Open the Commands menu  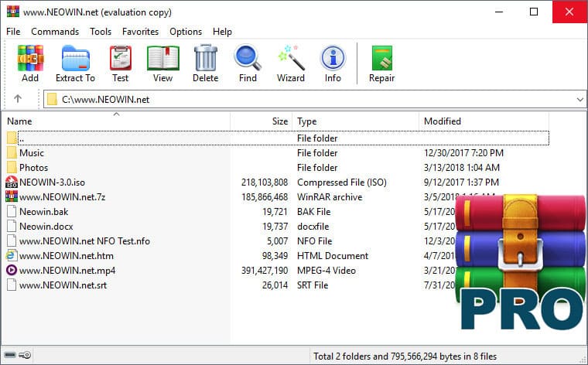pyautogui.click(x=55, y=32)
